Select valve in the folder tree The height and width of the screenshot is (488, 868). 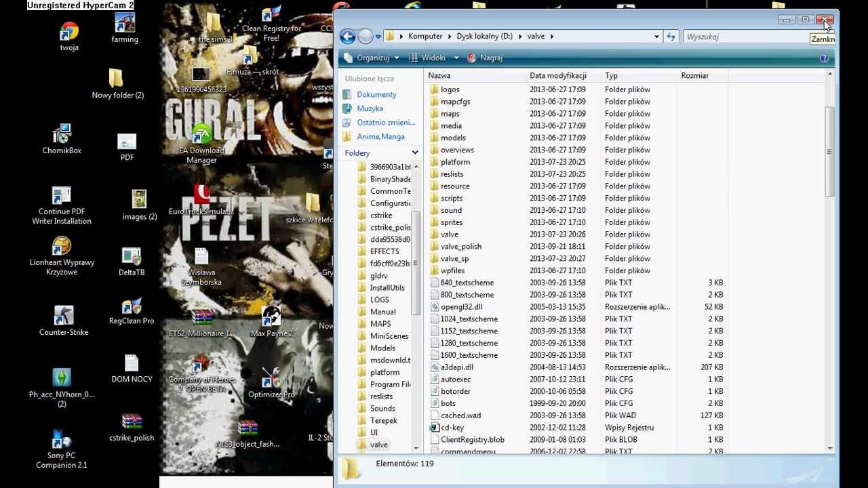(379, 445)
